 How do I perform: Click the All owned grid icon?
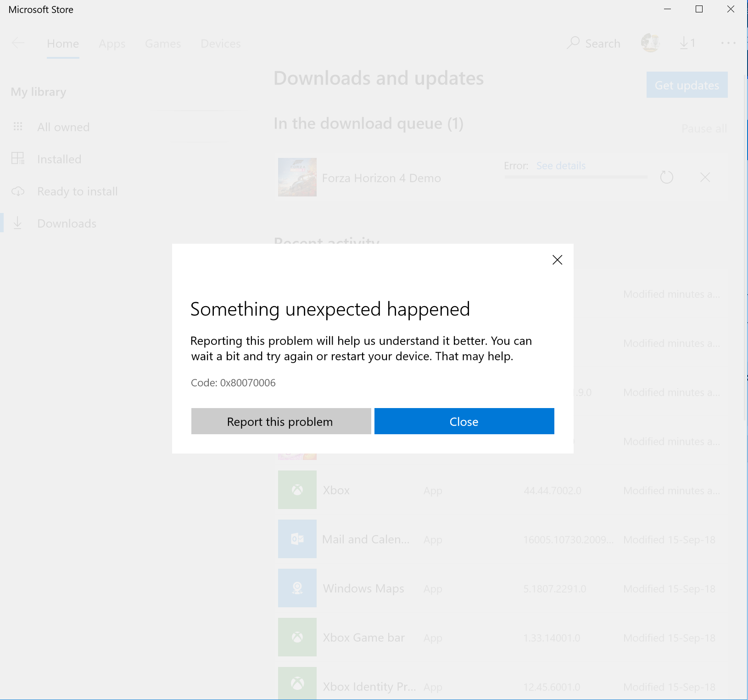pyautogui.click(x=18, y=126)
